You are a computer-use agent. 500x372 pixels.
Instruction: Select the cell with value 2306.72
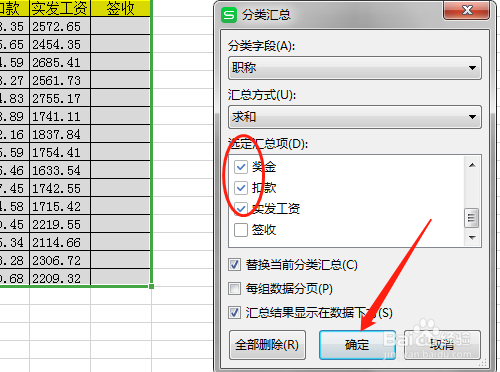60,260
